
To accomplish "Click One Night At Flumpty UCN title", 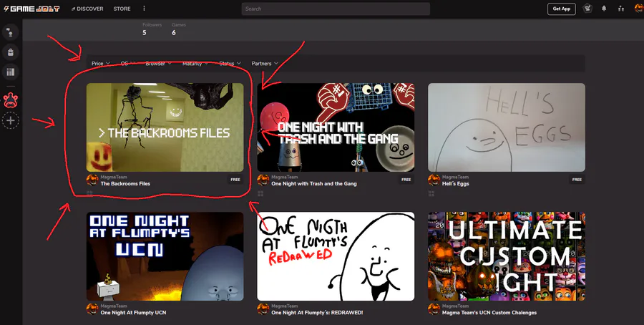I will tap(134, 313).
